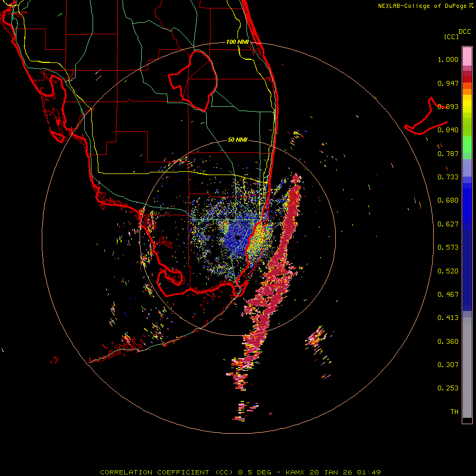Click the 50 NMI range ring label
Screen dimensions: 476x476
point(237,140)
